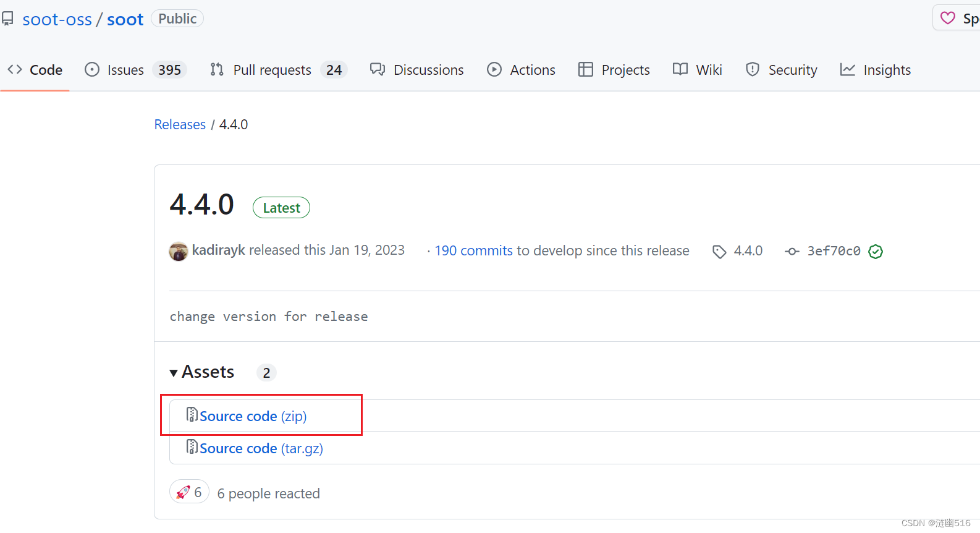
Task: Click the soot repository name link
Action: pos(125,19)
